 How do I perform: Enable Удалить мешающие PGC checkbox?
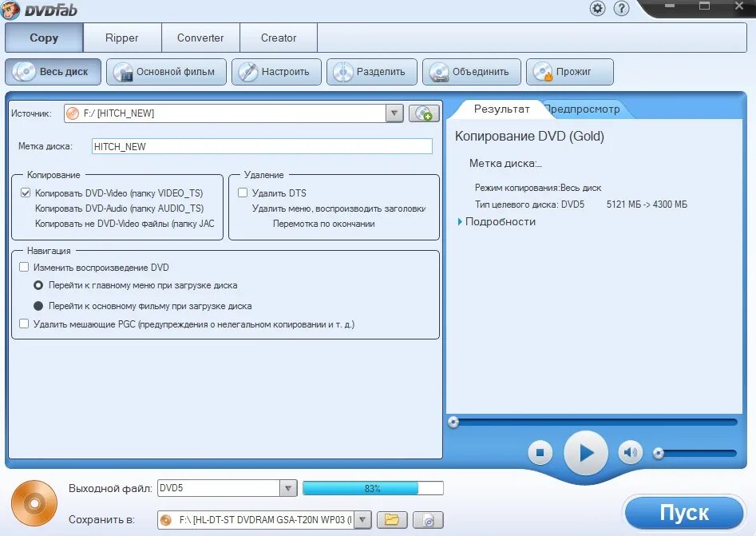(24, 324)
